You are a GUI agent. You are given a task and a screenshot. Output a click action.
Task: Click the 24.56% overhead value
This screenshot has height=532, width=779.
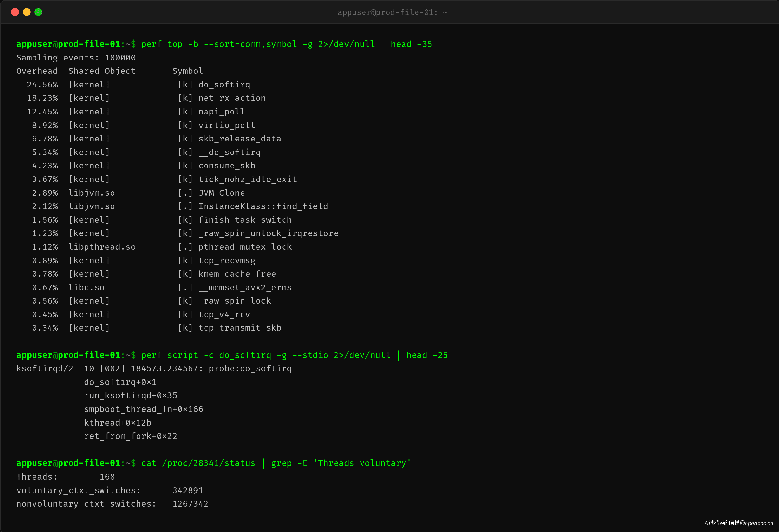(x=42, y=85)
